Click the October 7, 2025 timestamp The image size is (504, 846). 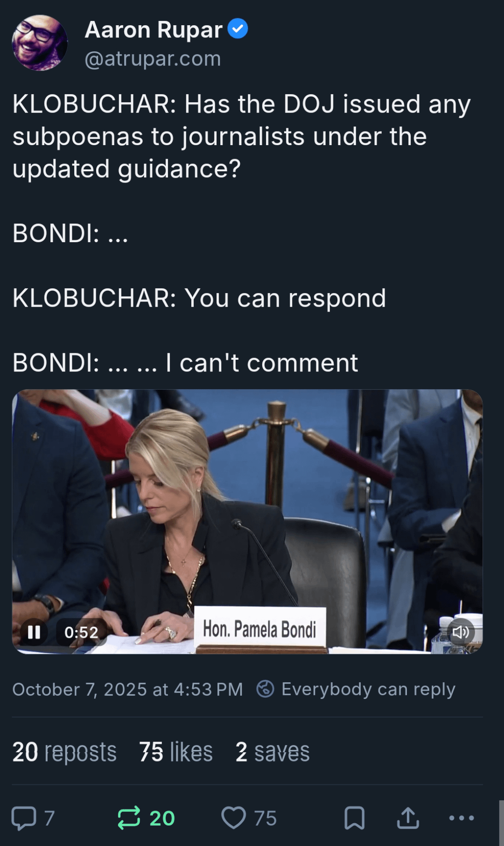127,689
